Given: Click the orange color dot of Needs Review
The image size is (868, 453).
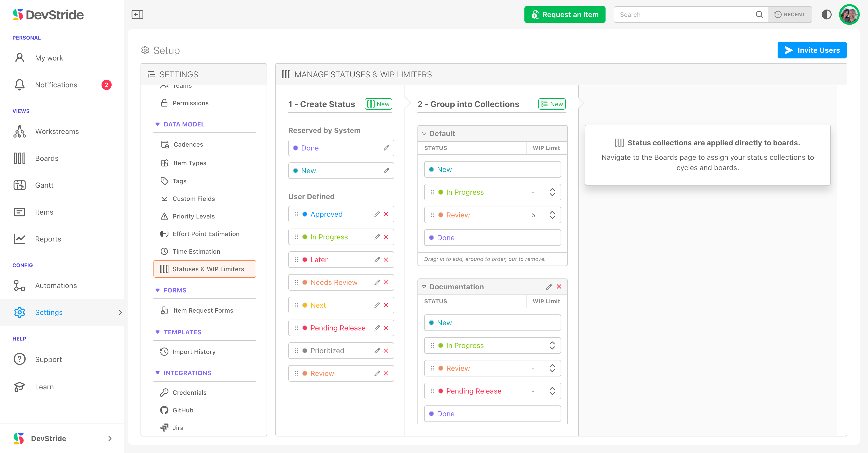Looking at the screenshot, I should [305, 283].
